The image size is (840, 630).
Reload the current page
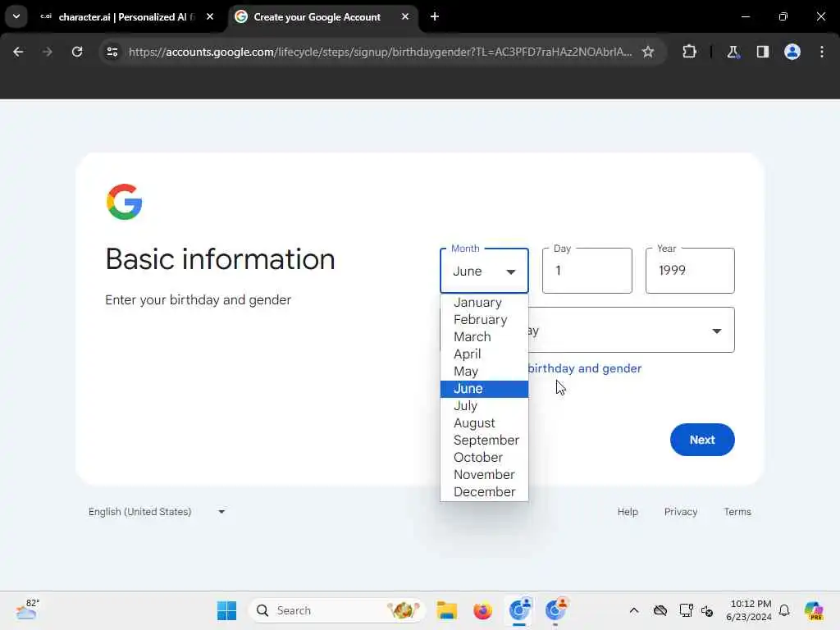77,52
